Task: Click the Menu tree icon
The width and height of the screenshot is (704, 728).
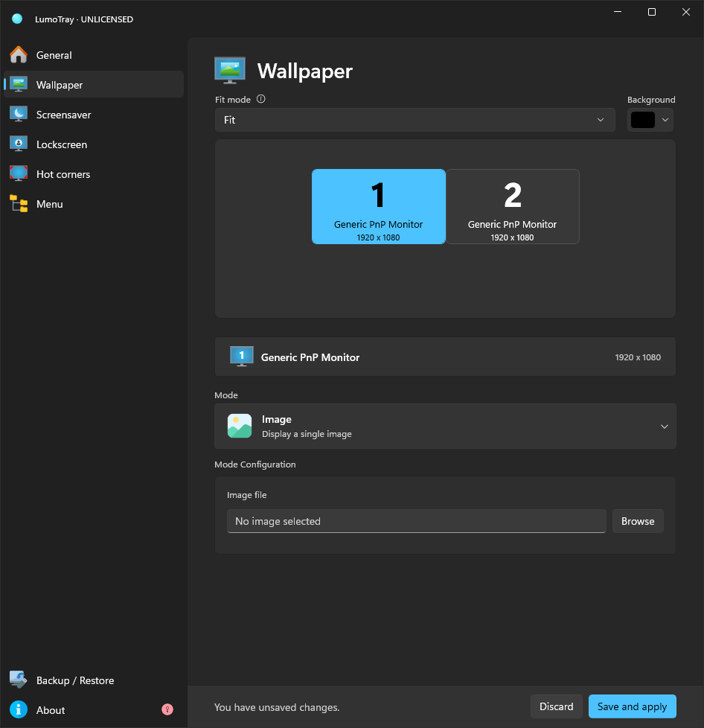Action: pos(19,203)
